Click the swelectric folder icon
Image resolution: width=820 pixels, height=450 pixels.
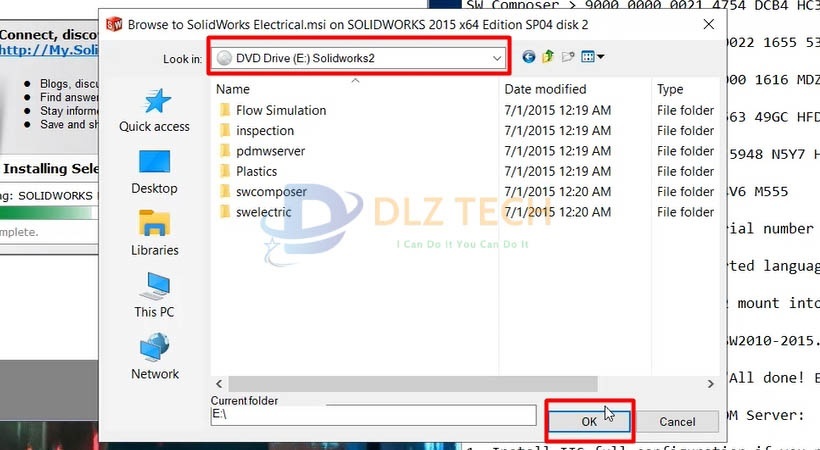[x=225, y=212]
